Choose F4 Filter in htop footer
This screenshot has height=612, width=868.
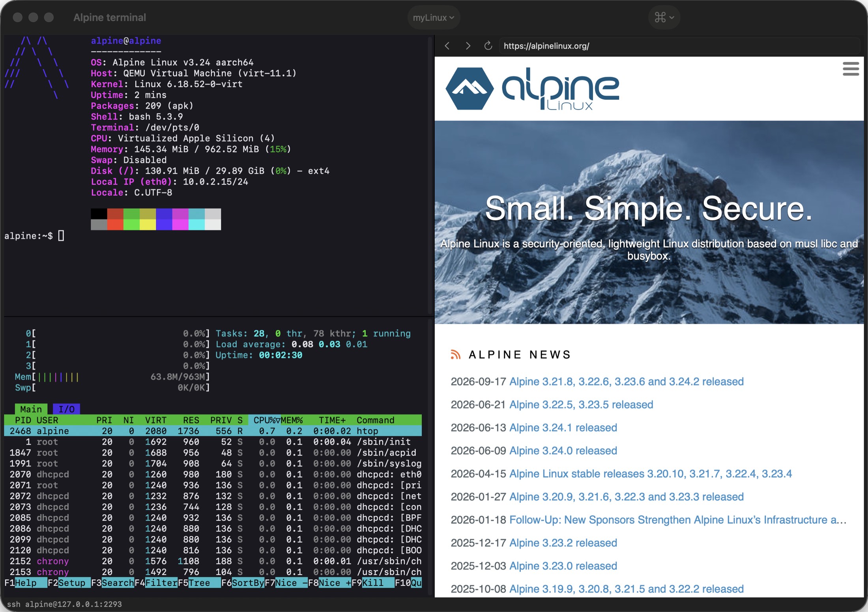pyautogui.click(x=156, y=583)
